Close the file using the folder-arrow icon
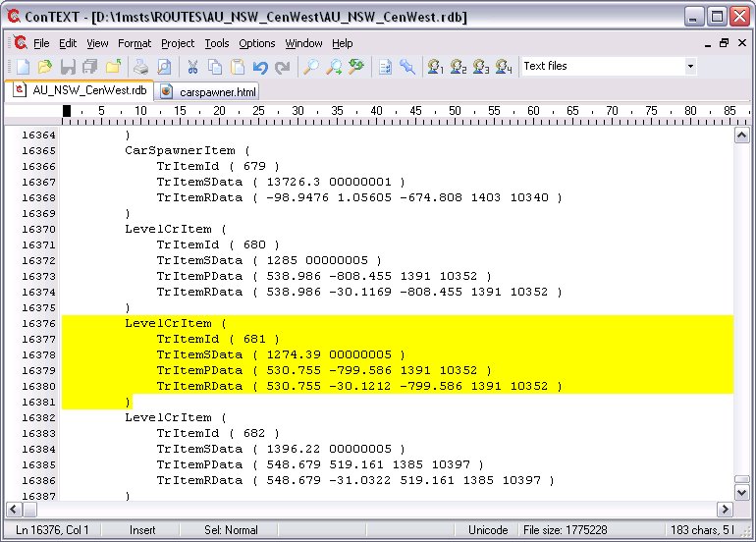Image resolution: width=756 pixels, height=542 pixels. (x=113, y=67)
